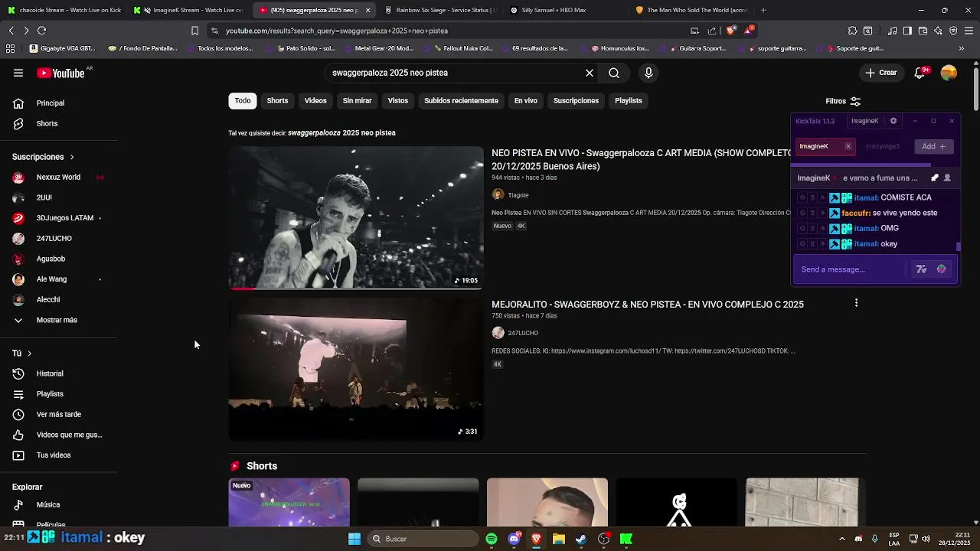
Task: Clear the search query with the X icon
Action: click(x=590, y=73)
